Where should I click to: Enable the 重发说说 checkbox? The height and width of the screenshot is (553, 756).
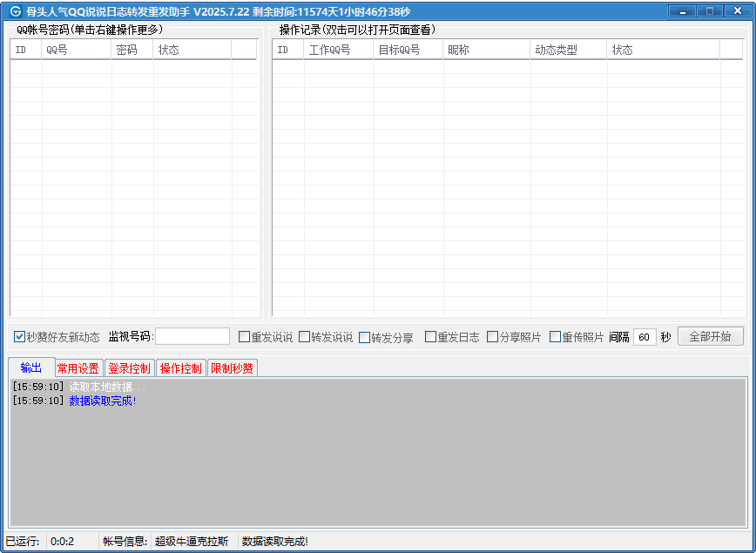pyautogui.click(x=245, y=337)
